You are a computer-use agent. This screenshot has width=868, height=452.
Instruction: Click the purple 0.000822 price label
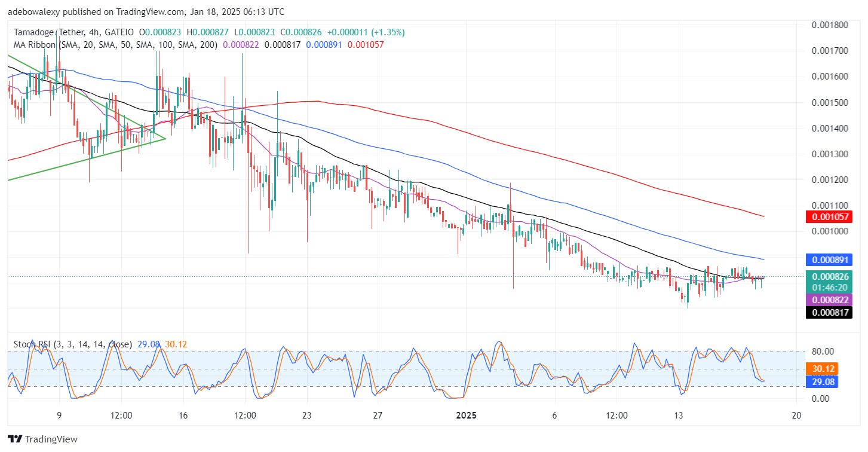[x=830, y=300]
